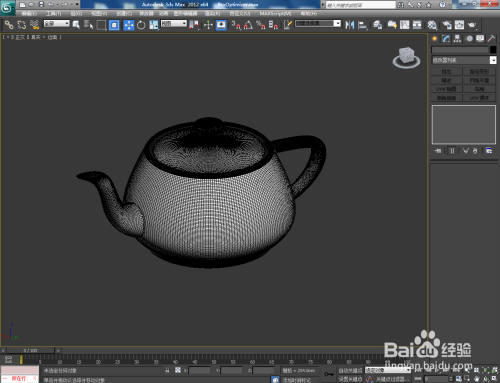Click the Unlink Selection tool
This screenshot has height=383, width=500.
[22, 25]
